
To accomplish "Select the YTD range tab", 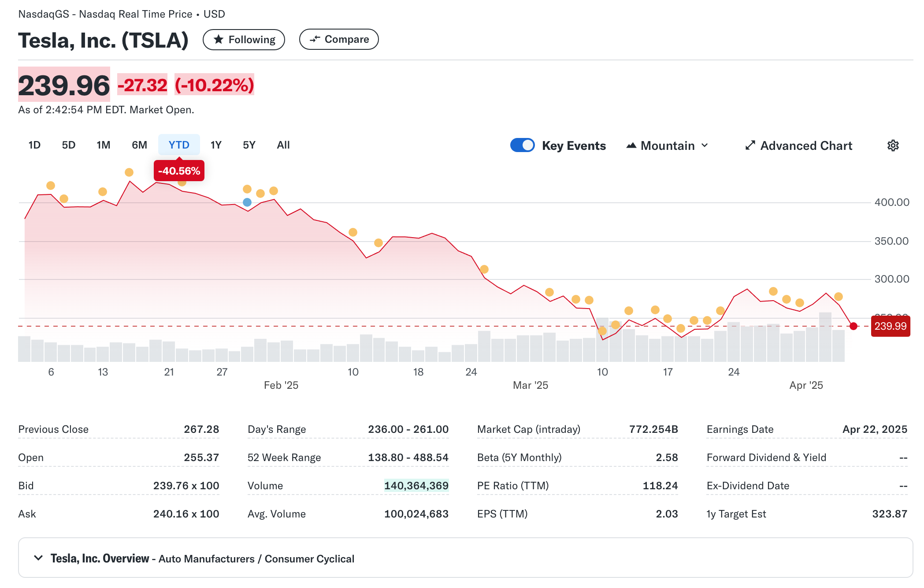I will point(179,145).
